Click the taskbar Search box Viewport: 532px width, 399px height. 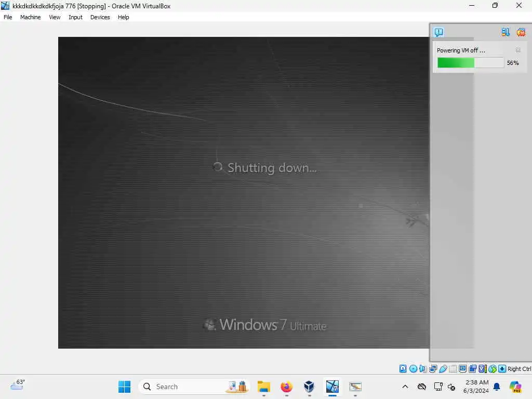(194, 387)
